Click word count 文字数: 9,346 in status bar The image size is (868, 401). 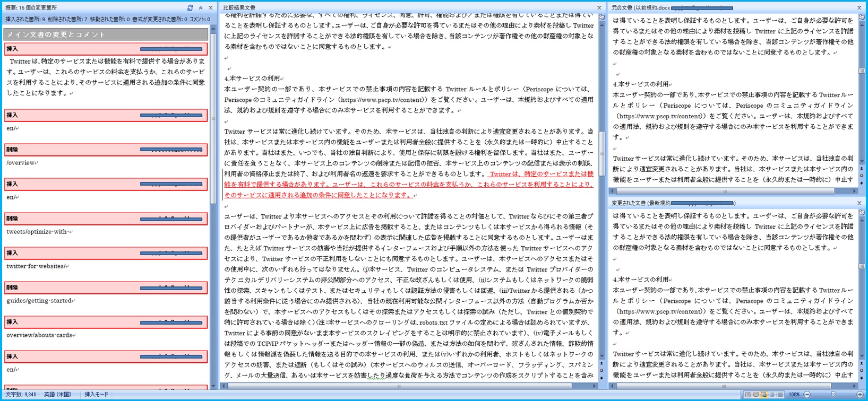pos(21,395)
